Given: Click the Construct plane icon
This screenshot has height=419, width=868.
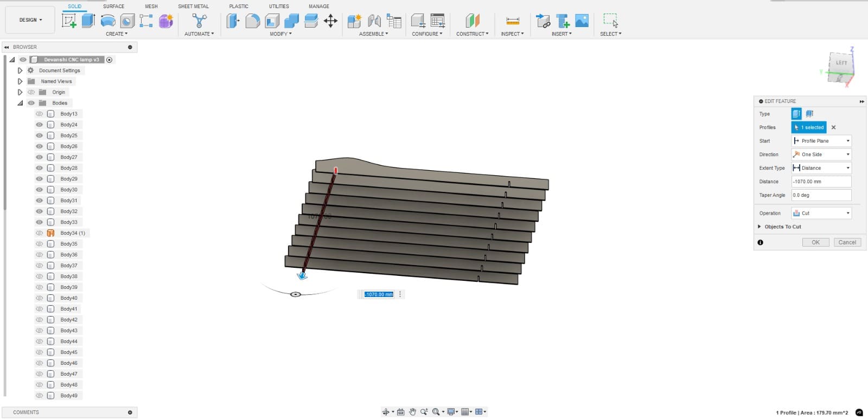Looking at the screenshot, I should click(x=473, y=21).
